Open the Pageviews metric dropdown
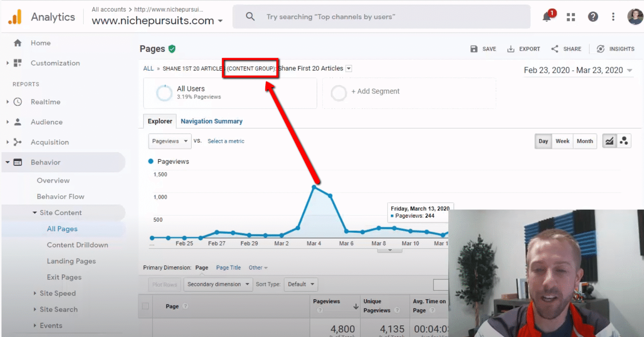644x337 pixels. pos(170,141)
